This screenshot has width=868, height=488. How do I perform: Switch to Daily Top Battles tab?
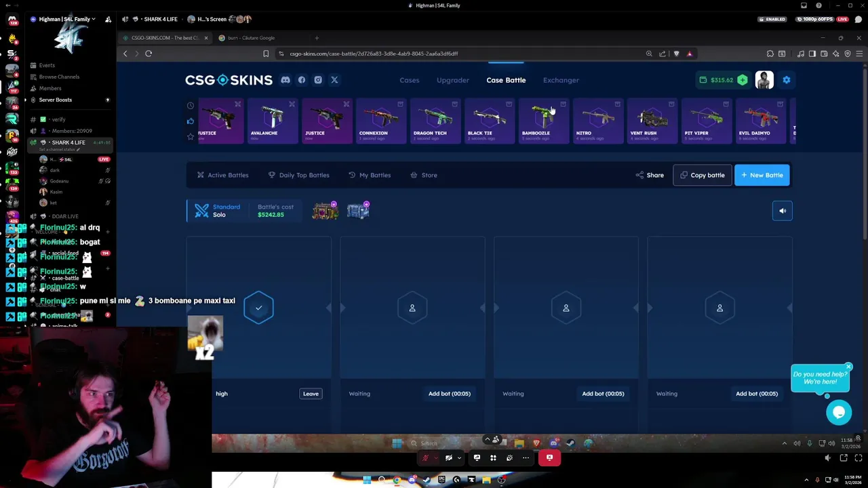coord(298,175)
